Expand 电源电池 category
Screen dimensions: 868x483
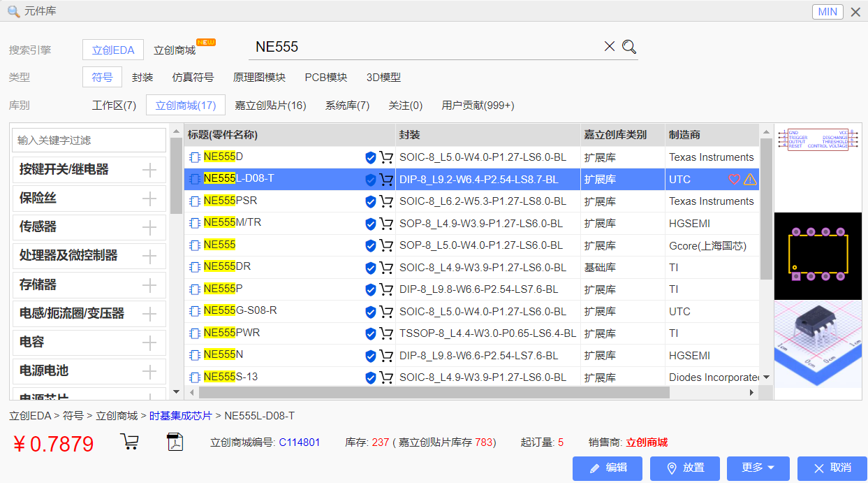(149, 371)
